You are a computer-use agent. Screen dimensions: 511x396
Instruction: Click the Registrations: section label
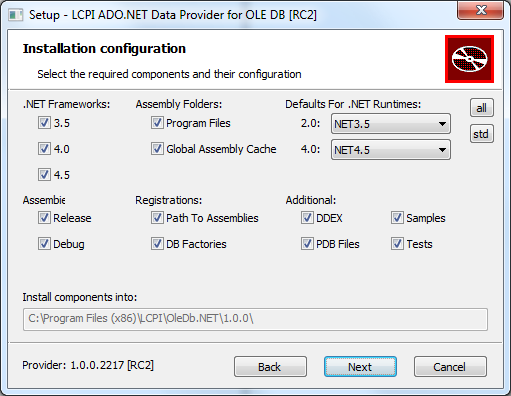pos(169,200)
